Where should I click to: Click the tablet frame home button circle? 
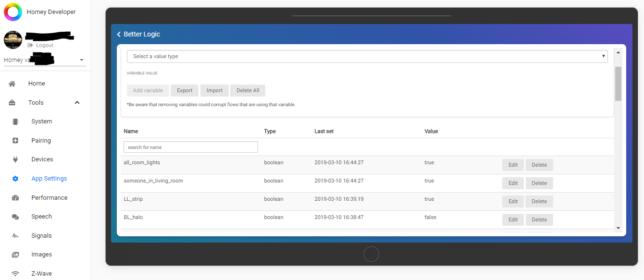pos(372,254)
